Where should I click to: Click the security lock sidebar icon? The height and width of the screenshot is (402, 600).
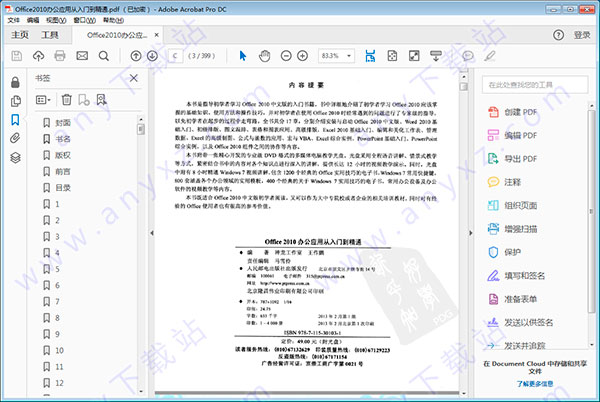click(15, 82)
